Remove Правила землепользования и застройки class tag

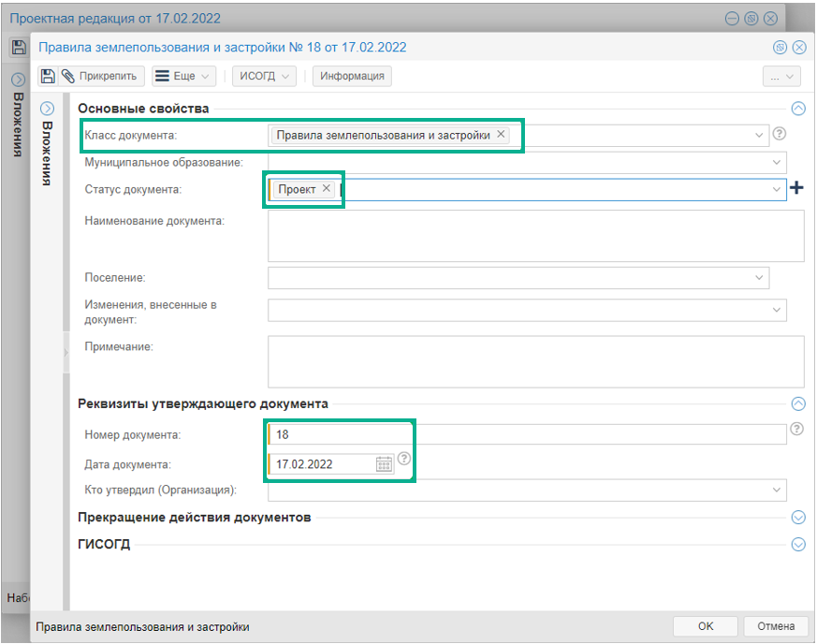(x=501, y=135)
